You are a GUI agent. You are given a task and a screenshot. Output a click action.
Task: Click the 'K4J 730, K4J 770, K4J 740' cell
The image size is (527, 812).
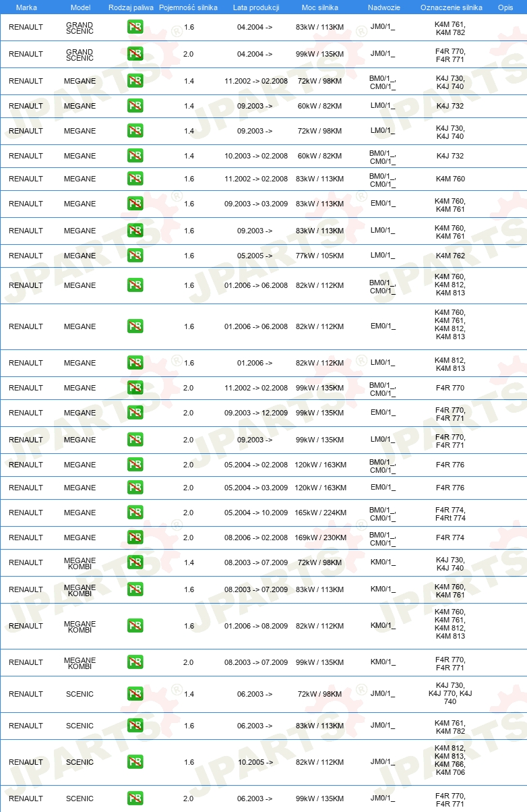point(450,693)
